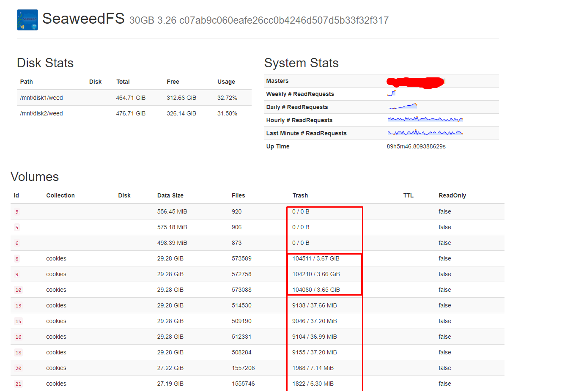Image resolution: width=584 pixels, height=392 pixels.
Task: Click the SeaweedFS logo icon
Action: pos(27,19)
